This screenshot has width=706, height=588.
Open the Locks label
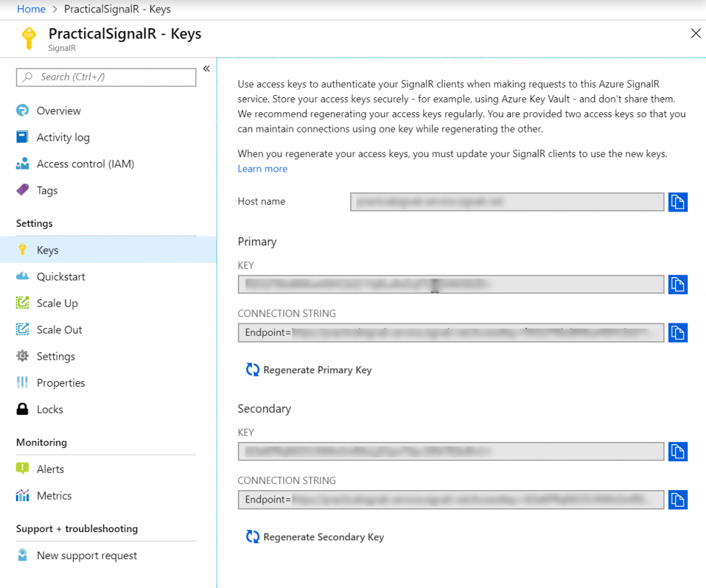pos(50,409)
